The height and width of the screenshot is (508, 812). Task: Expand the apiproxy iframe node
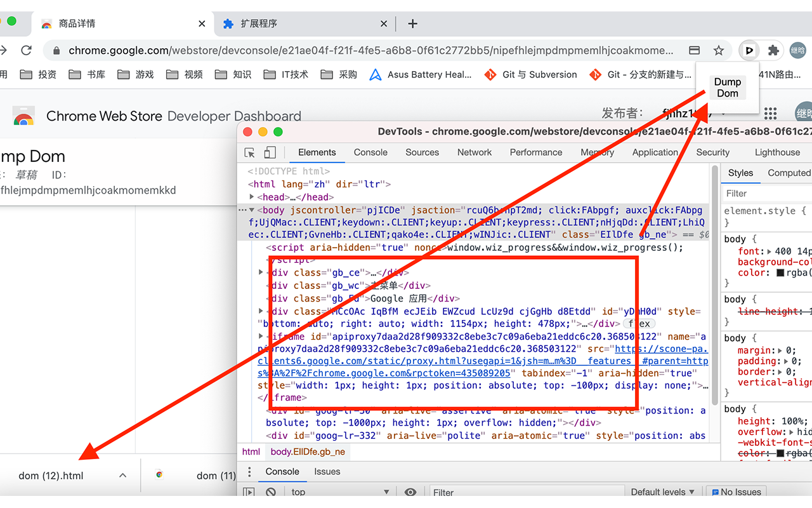(261, 336)
